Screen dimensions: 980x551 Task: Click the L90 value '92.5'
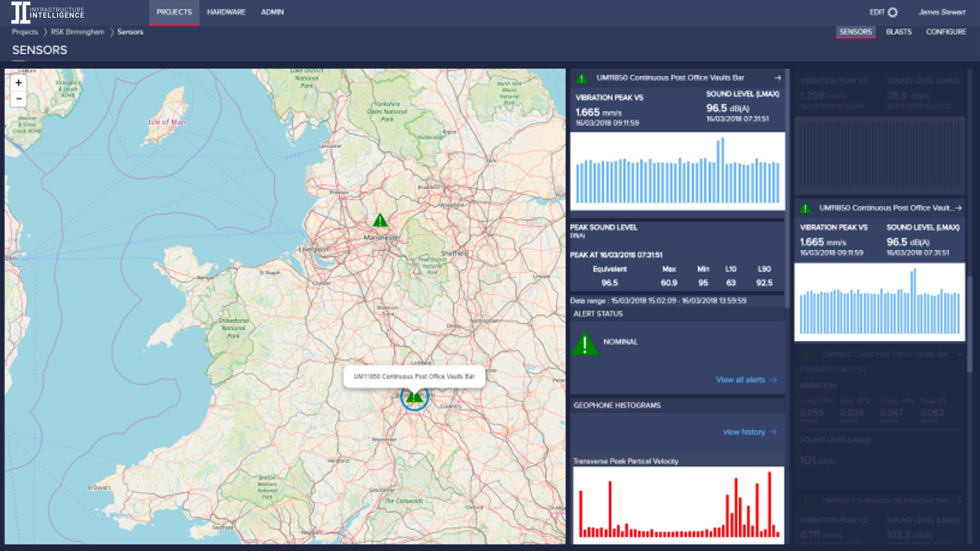coord(764,283)
